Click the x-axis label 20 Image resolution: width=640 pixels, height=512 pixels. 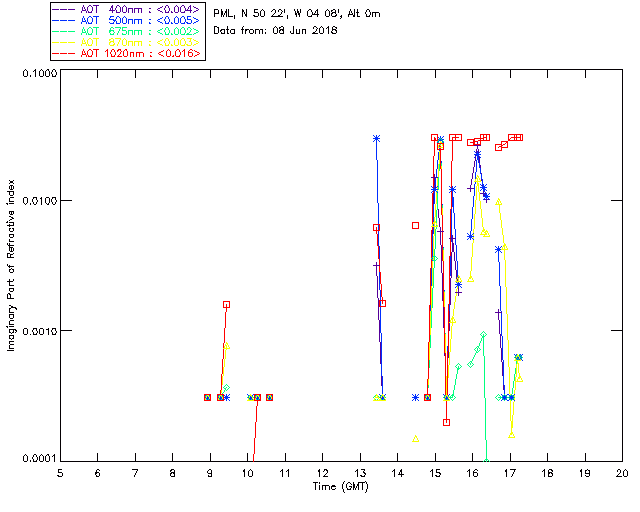coord(622,473)
